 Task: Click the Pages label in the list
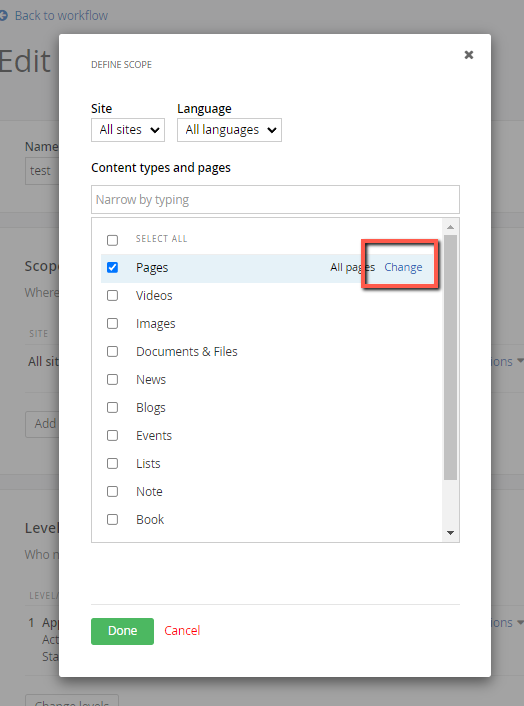tap(152, 268)
